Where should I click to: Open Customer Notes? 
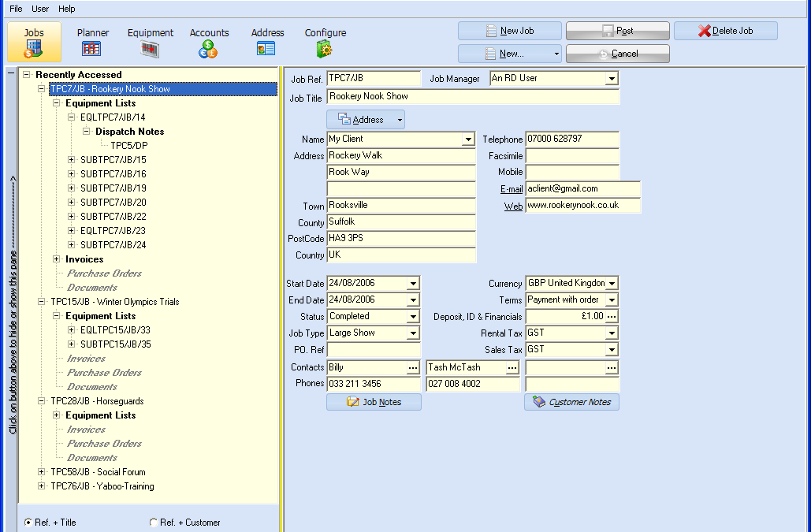pos(571,402)
